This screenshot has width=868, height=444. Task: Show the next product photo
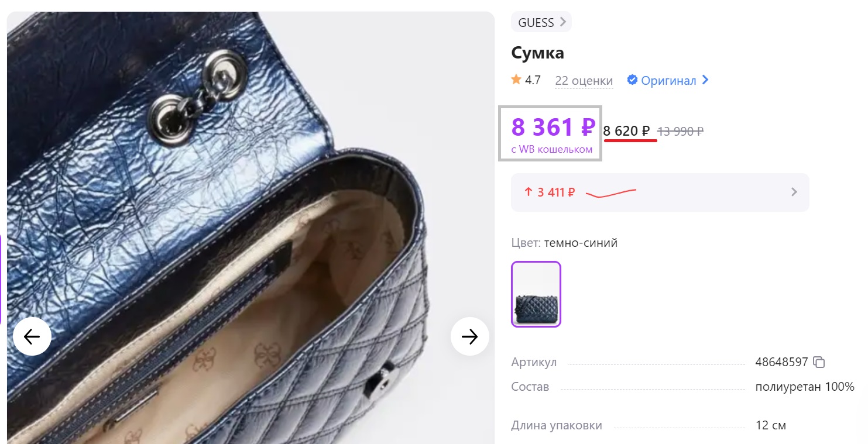point(469,336)
